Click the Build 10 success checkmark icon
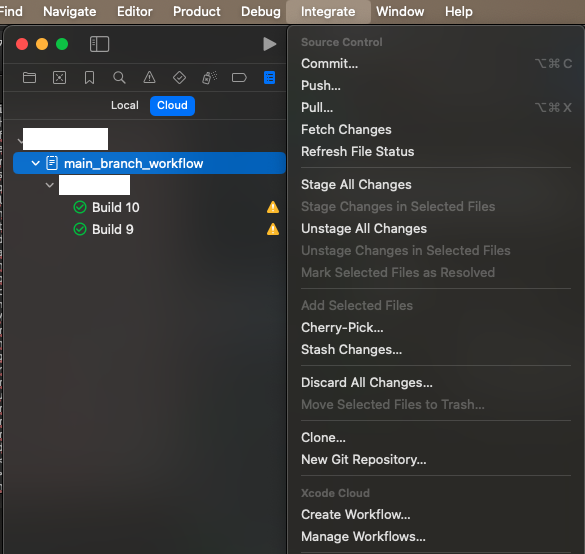This screenshot has height=554, width=585. click(80, 207)
